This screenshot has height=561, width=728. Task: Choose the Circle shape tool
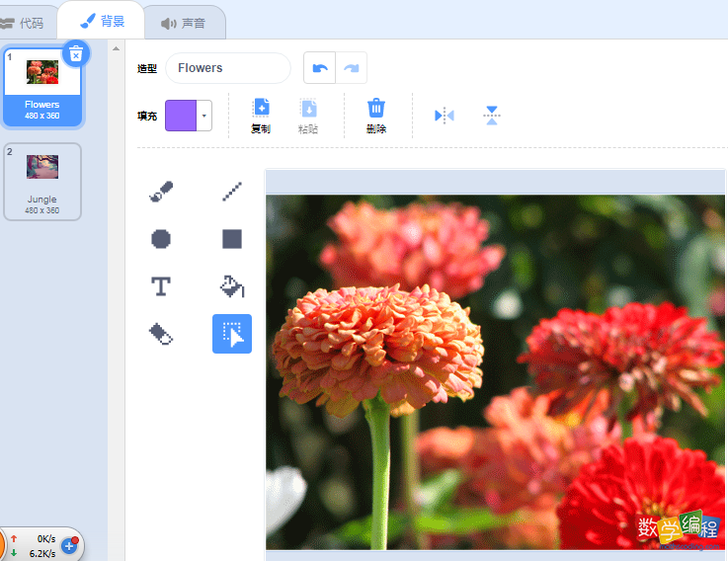pyautogui.click(x=161, y=239)
